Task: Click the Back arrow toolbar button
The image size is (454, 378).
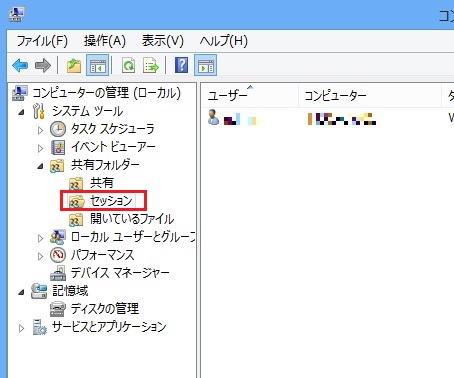Action: tap(20, 65)
